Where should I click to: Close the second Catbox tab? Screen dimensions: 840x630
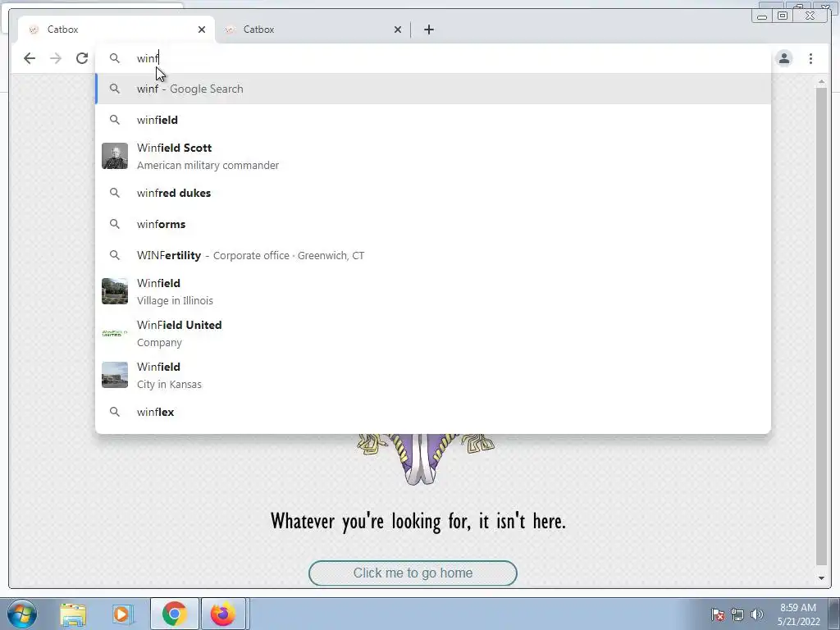coord(398,30)
